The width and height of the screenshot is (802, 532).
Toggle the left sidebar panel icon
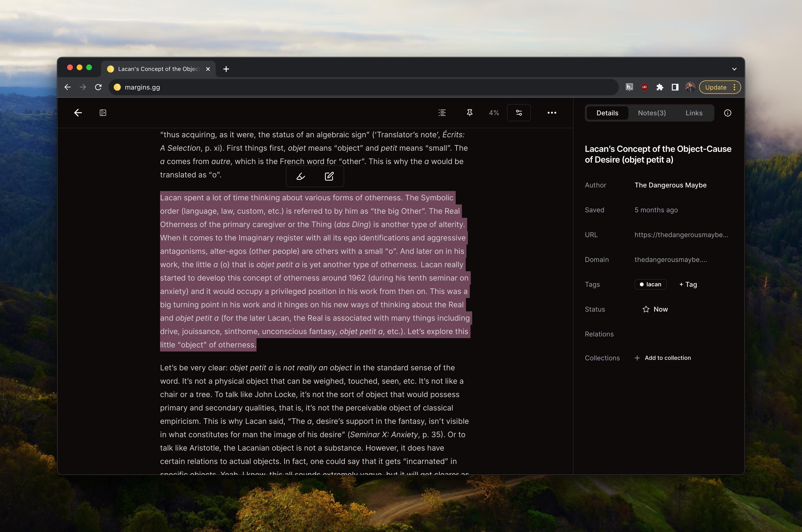tap(103, 113)
